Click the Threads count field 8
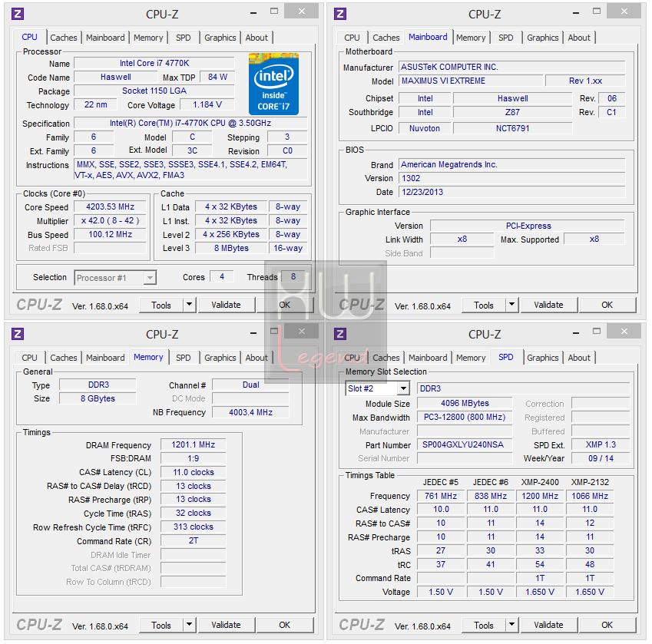 tap(293, 276)
